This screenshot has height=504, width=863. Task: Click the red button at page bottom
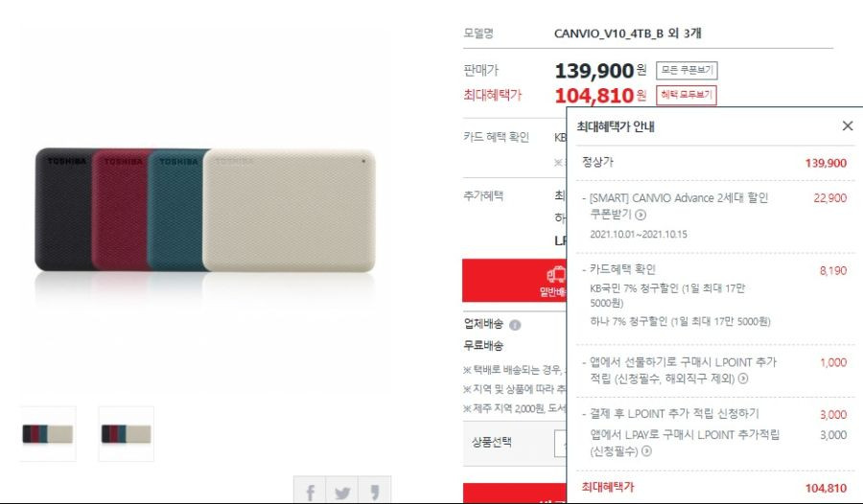tap(515, 493)
